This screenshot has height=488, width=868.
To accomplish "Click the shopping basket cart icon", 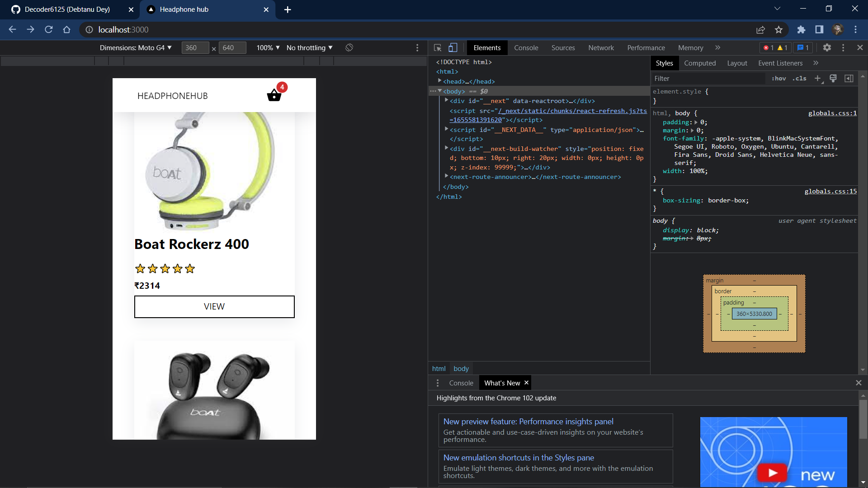I will point(274,95).
